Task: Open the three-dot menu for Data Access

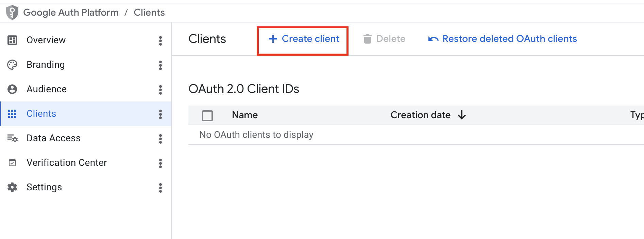Action: pos(160,139)
